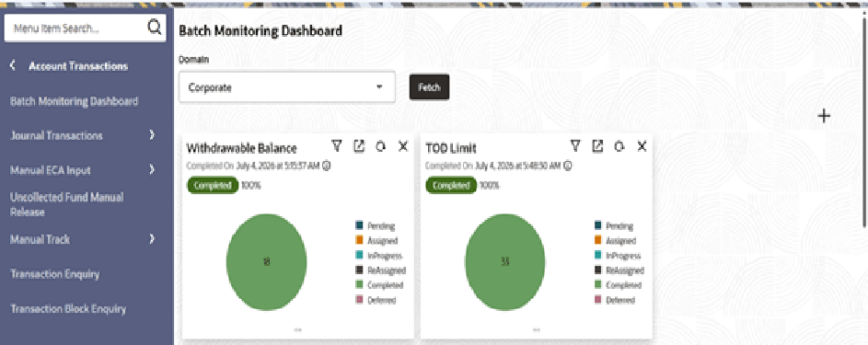868x345 pixels.
Task: Toggle Pending legend in TOD Limit chart
Action: (x=614, y=225)
